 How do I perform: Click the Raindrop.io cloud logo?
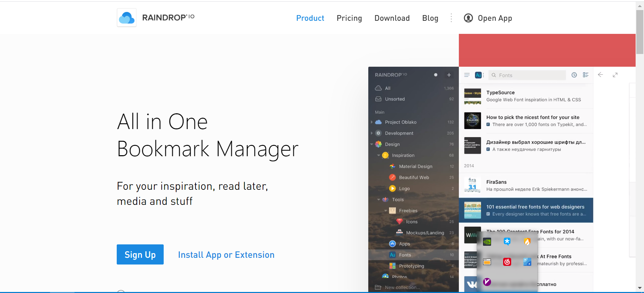click(126, 17)
